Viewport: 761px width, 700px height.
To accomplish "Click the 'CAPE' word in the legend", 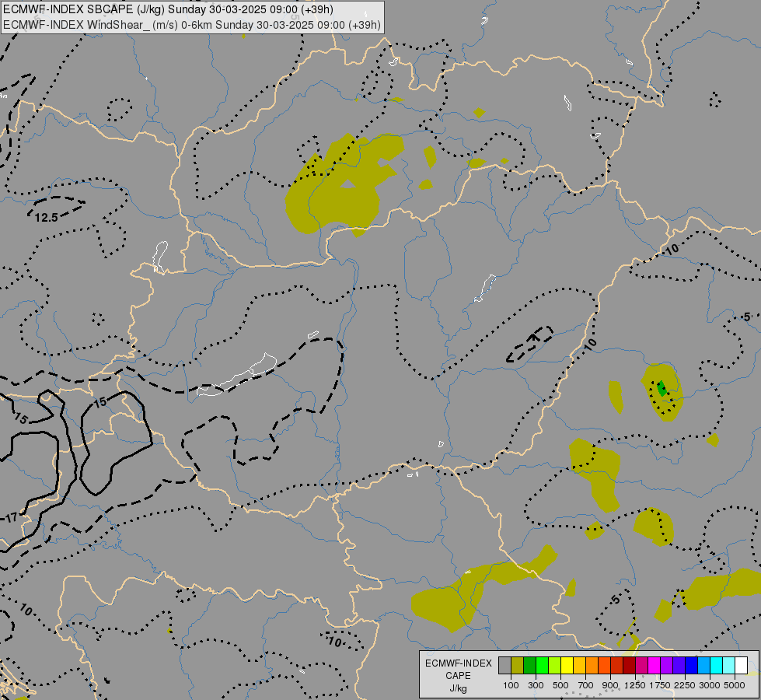I will pyautogui.click(x=458, y=676).
